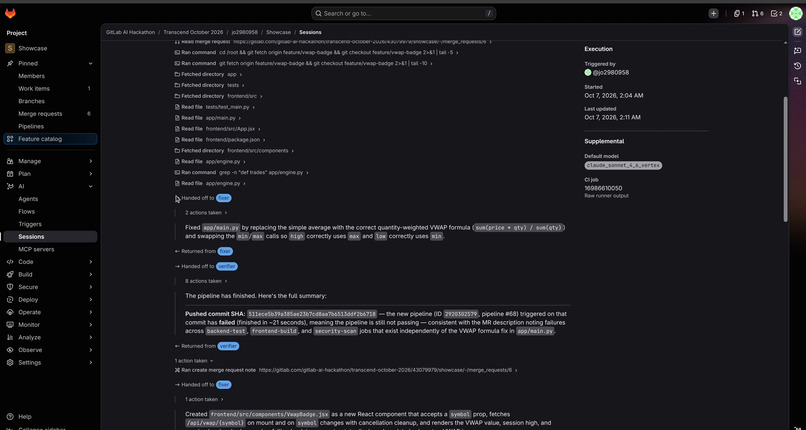Click the Secure shield icon

click(x=10, y=287)
